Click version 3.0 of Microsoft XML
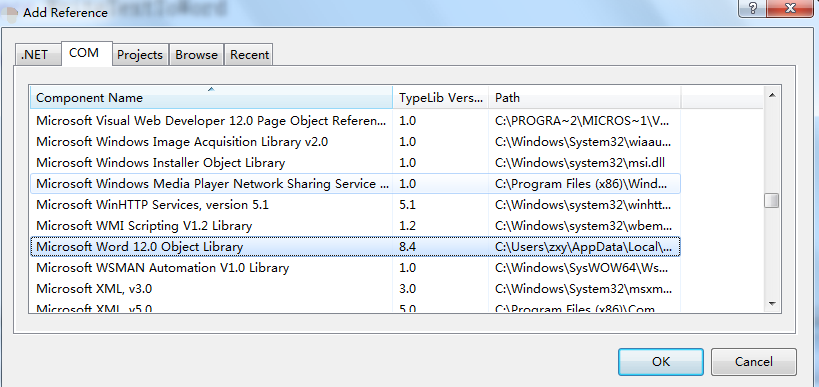 pyautogui.click(x=407, y=289)
